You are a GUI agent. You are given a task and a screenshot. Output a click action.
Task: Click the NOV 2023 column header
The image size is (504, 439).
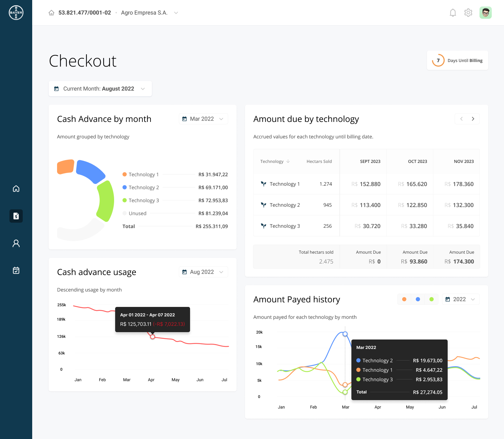tap(464, 162)
